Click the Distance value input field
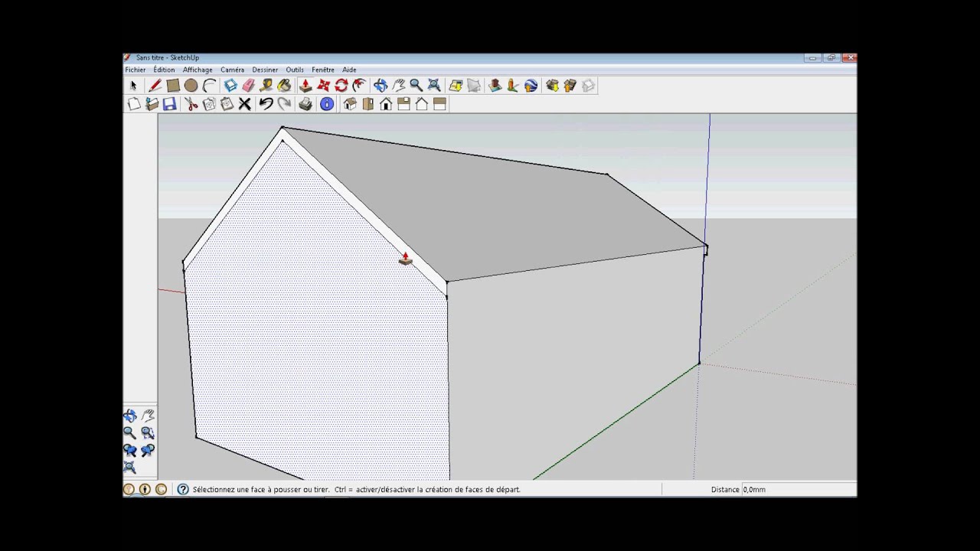This screenshot has height=551, width=980. [798, 490]
